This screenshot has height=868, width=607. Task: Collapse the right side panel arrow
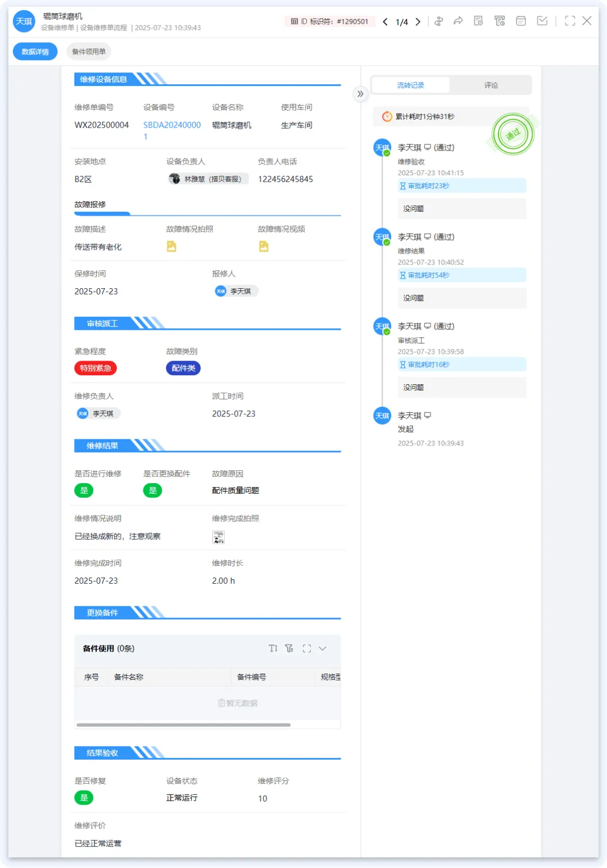(360, 94)
